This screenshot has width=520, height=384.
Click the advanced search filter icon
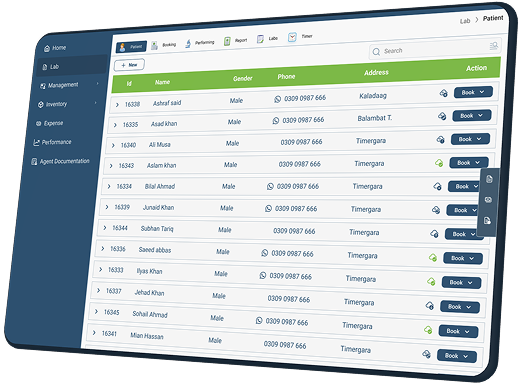(494, 46)
